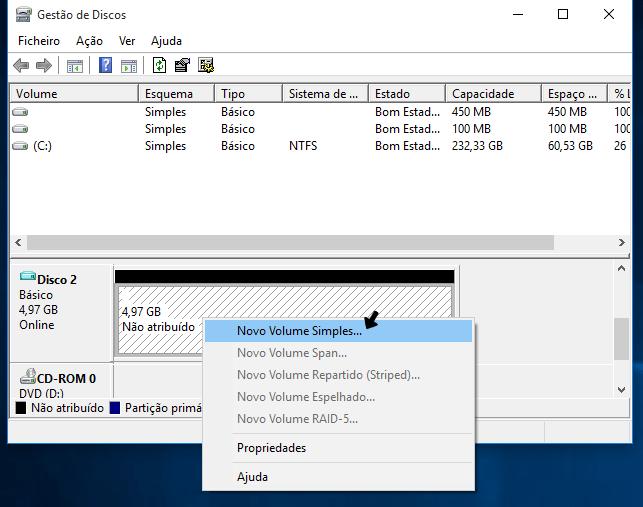Click grayed Novo Volume Repartido (Striped)... entry
Viewport: 643px width, 507px height.
(x=338, y=375)
